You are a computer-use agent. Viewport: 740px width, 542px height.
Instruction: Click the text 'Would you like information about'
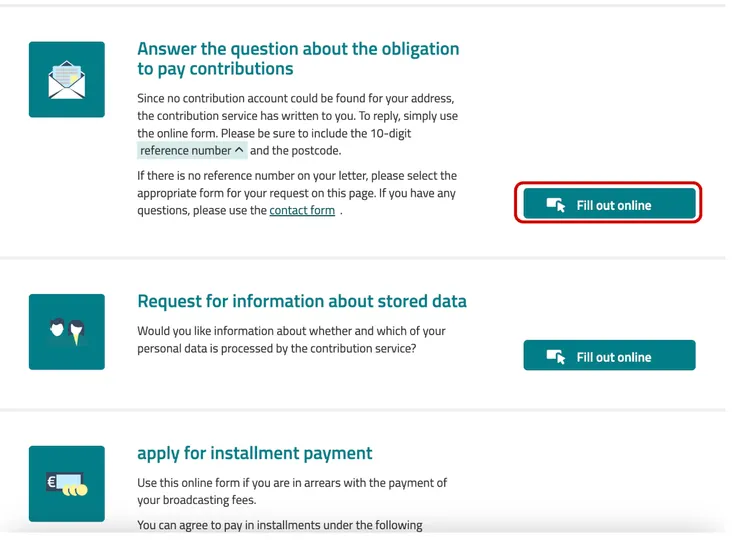291,339
